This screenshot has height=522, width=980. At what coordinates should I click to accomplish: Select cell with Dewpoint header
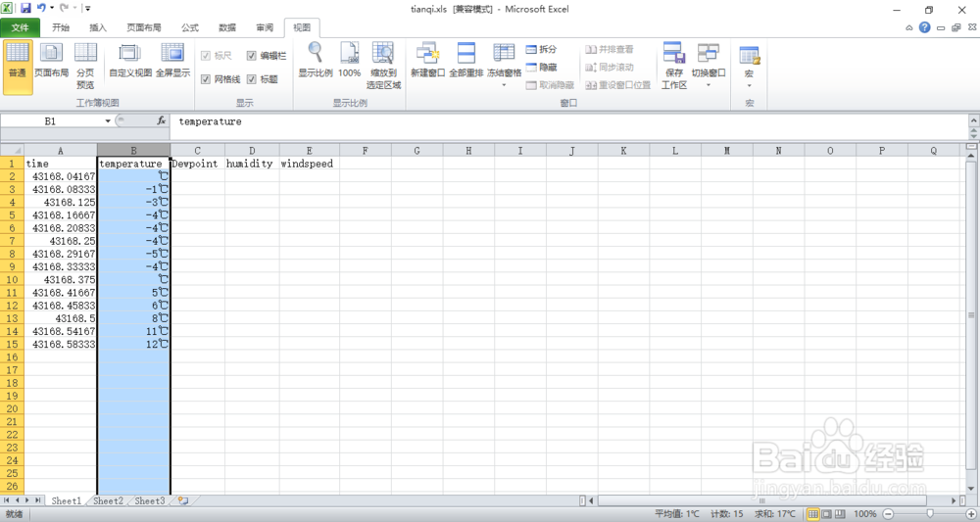pos(198,164)
